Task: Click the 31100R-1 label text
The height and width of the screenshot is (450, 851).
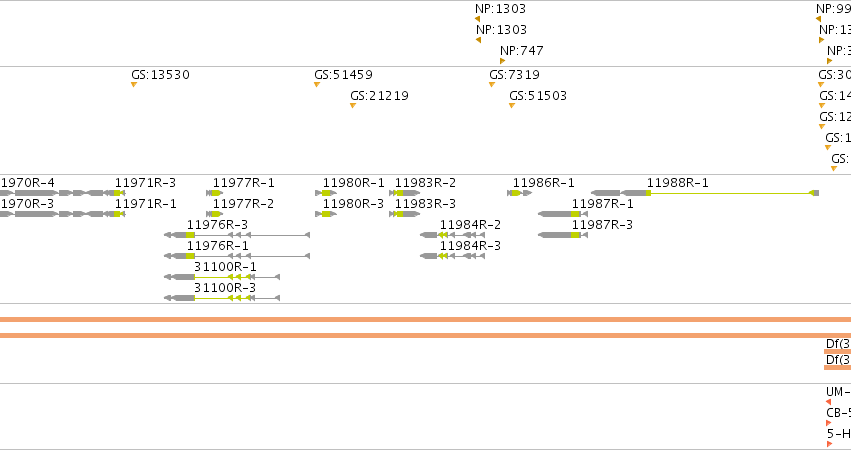Action: [x=225, y=267]
